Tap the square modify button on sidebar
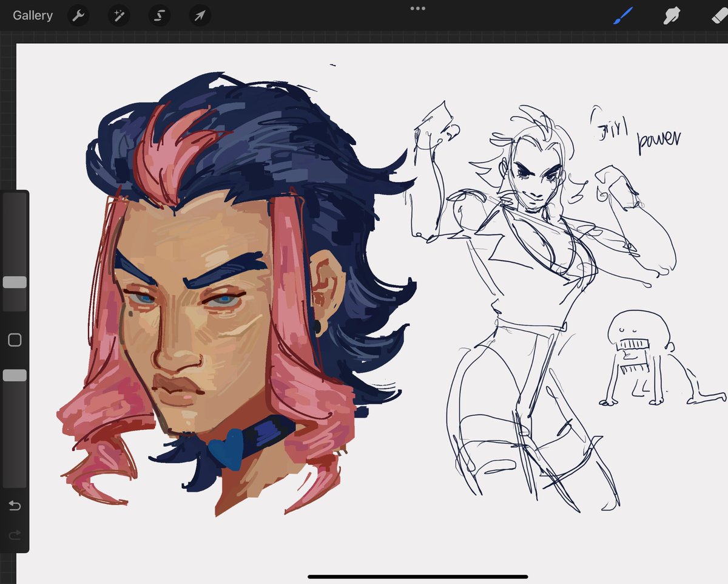 (x=15, y=340)
